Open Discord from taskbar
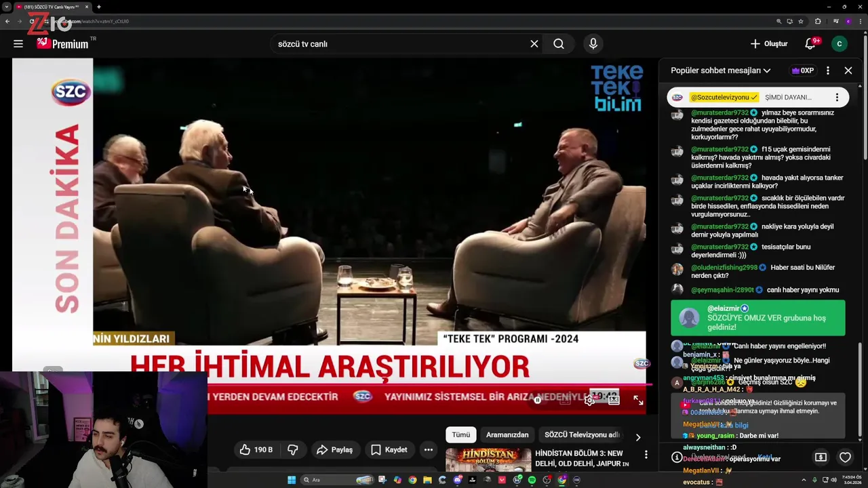Image resolution: width=868 pixels, height=488 pixels. pyautogui.click(x=458, y=480)
